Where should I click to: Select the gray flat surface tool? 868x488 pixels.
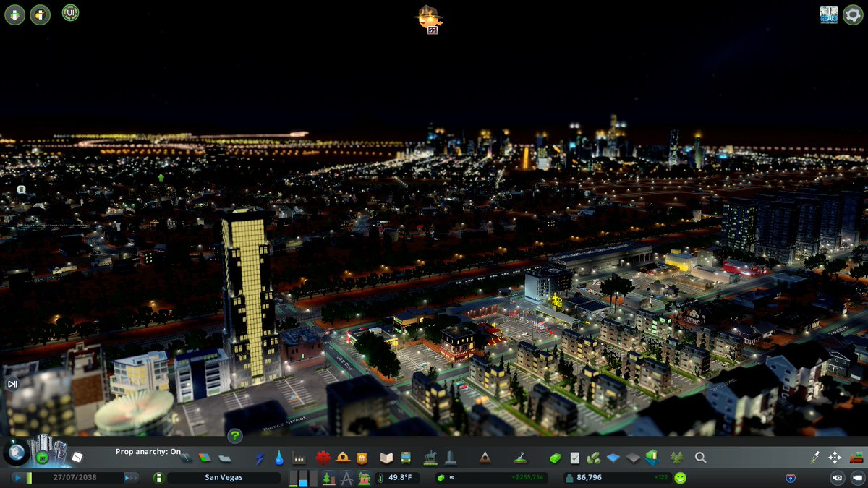point(633,458)
